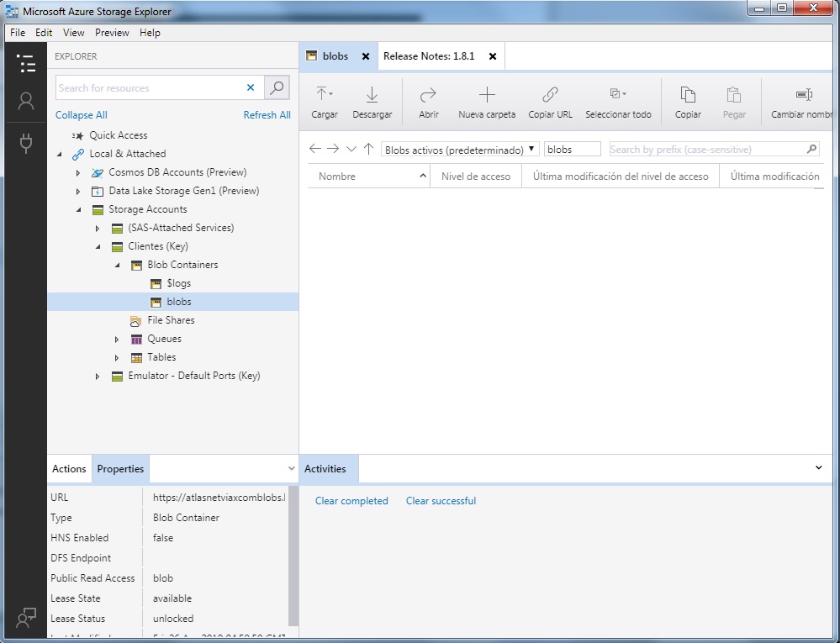Navigate forward with the right arrow
The image size is (840, 643).
[x=333, y=149]
